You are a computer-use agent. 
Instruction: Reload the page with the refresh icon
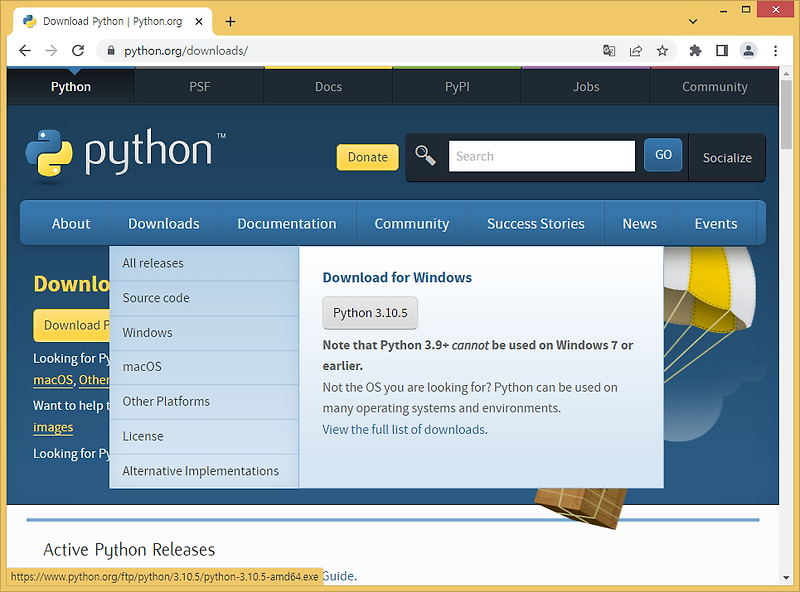point(78,51)
